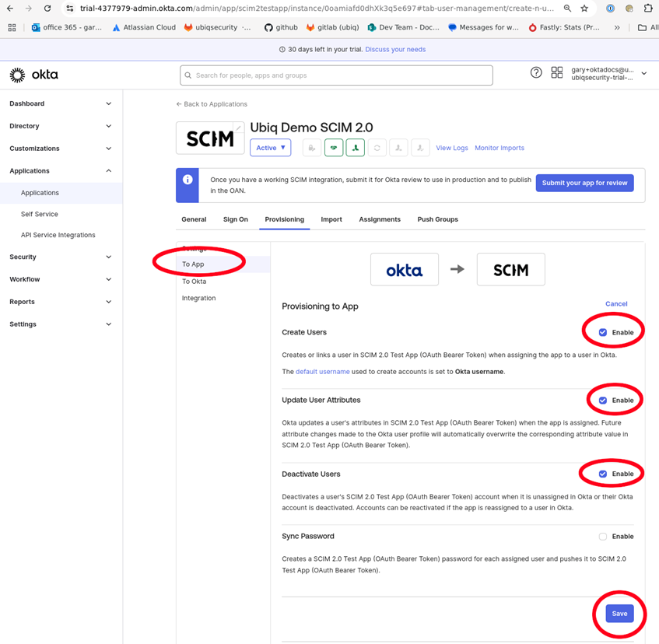Expand the Dashboard menu
This screenshot has width=659, height=644.
(61, 103)
